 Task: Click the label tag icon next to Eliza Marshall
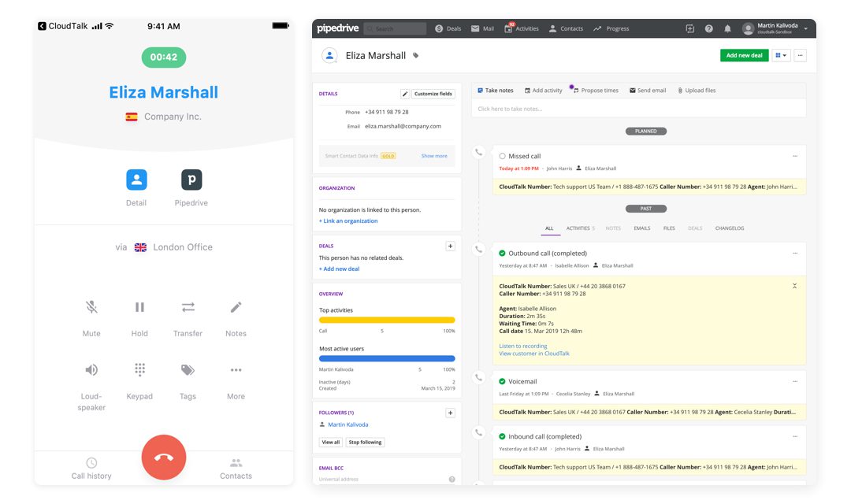click(x=416, y=55)
